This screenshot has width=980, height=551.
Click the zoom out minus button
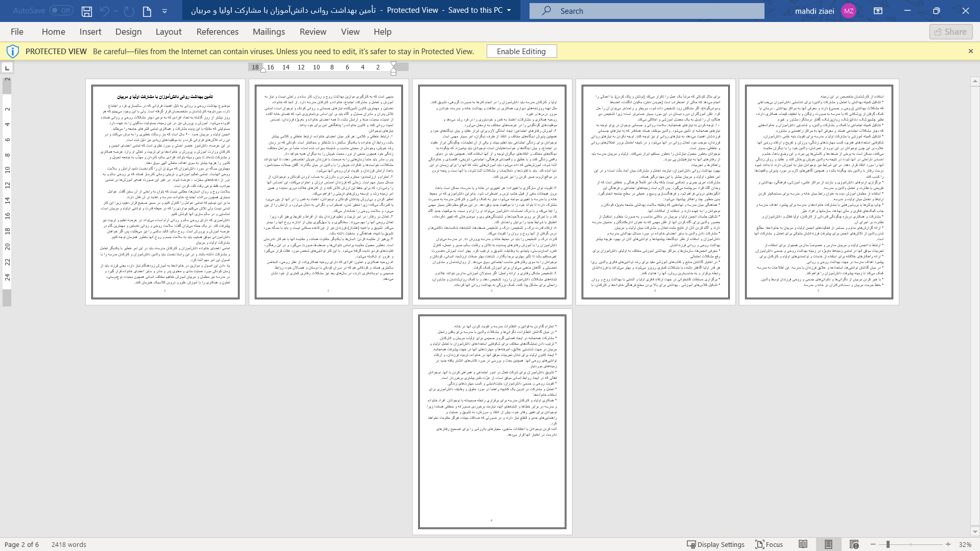[x=873, y=544]
